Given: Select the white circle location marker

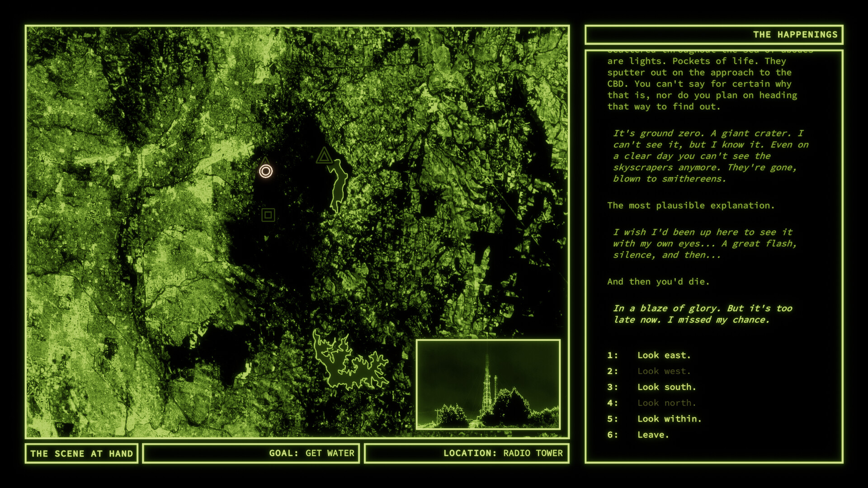Looking at the screenshot, I should [266, 171].
